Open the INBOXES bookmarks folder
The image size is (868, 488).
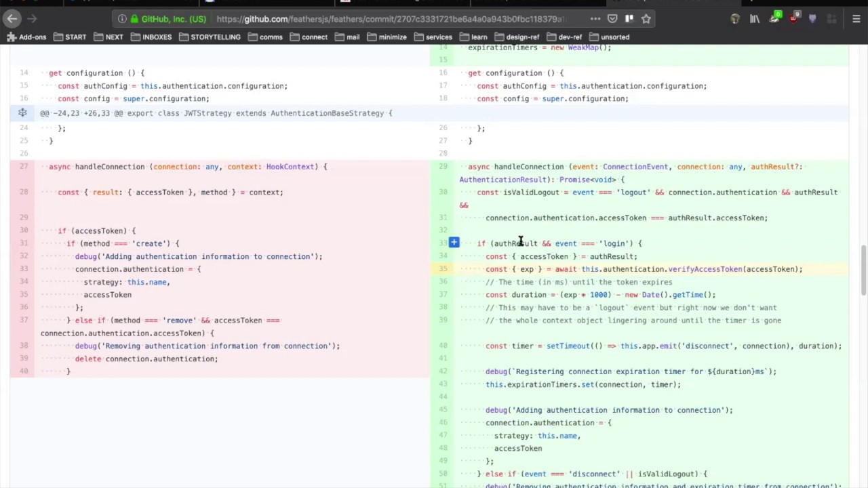151,37
